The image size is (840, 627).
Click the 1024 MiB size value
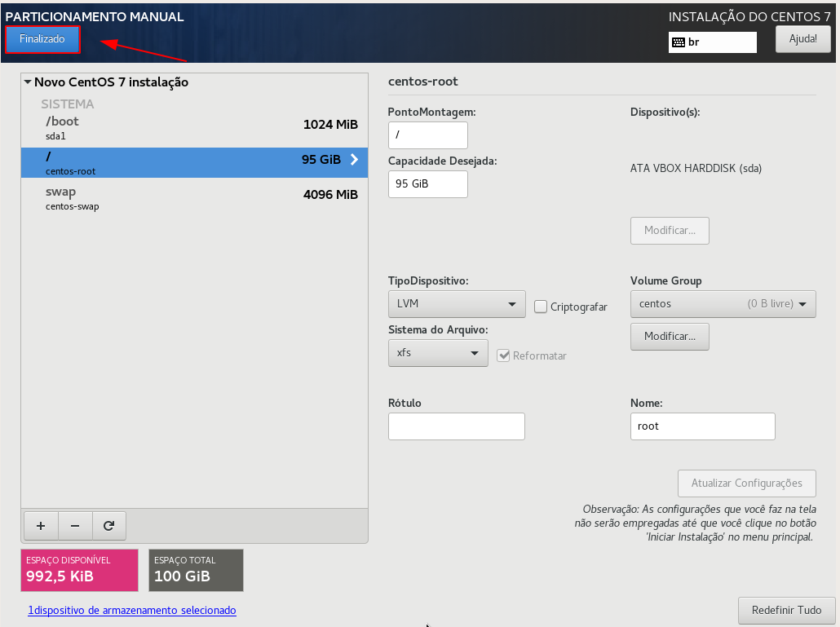coord(330,125)
